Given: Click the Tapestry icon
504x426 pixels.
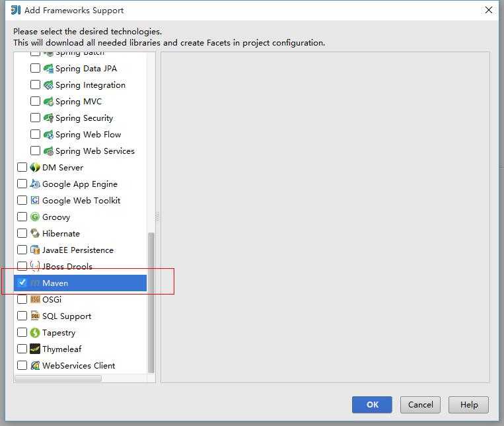Looking at the screenshot, I should tap(35, 332).
